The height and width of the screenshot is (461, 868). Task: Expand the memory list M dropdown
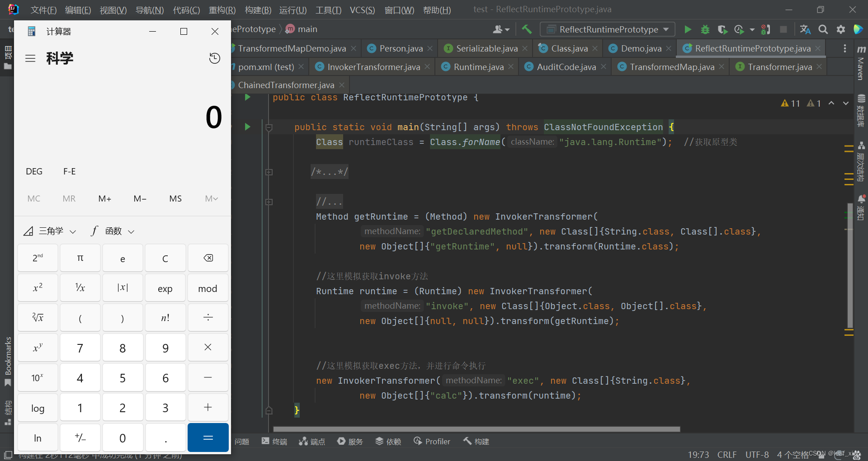[211, 199]
